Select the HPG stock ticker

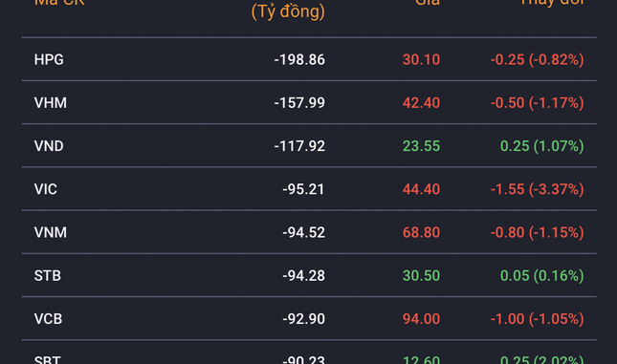[49, 60]
